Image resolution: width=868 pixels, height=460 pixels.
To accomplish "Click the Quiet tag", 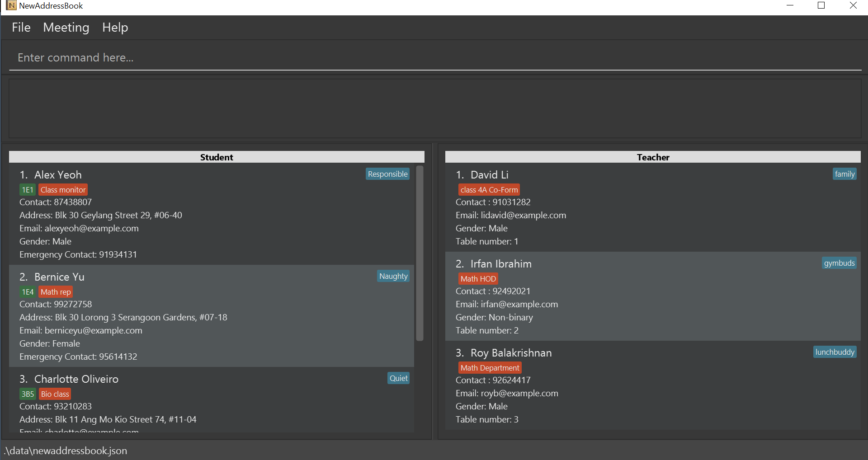I will pos(399,378).
